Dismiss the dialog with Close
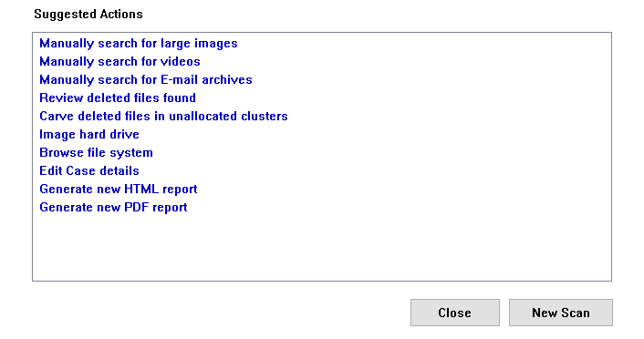This screenshot has height=339, width=644. [x=455, y=313]
